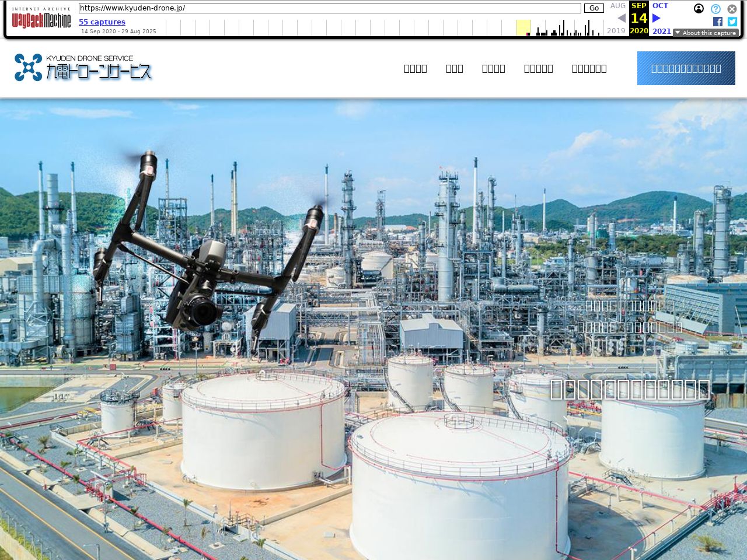Open the first item in site navigation menu
747x560 pixels.
pyautogui.click(x=415, y=68)
